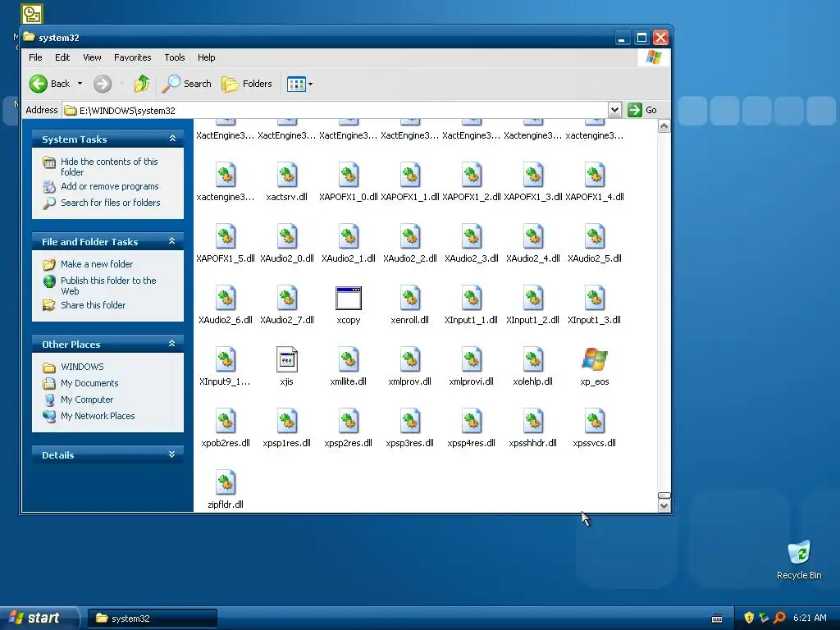Collapse the System Tasks panel
Viewport: 840px width, 630px height.
point(172,139)
